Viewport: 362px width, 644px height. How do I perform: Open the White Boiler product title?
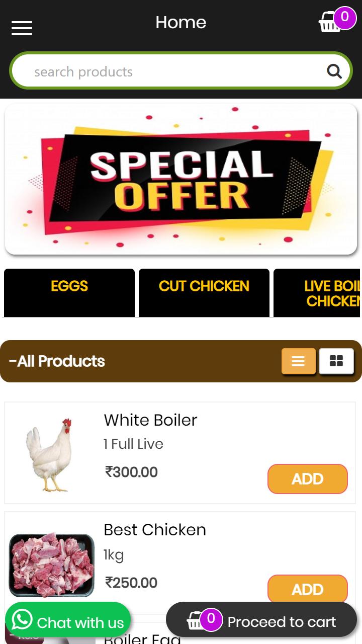pyautogui.click(x=150, y=420)
